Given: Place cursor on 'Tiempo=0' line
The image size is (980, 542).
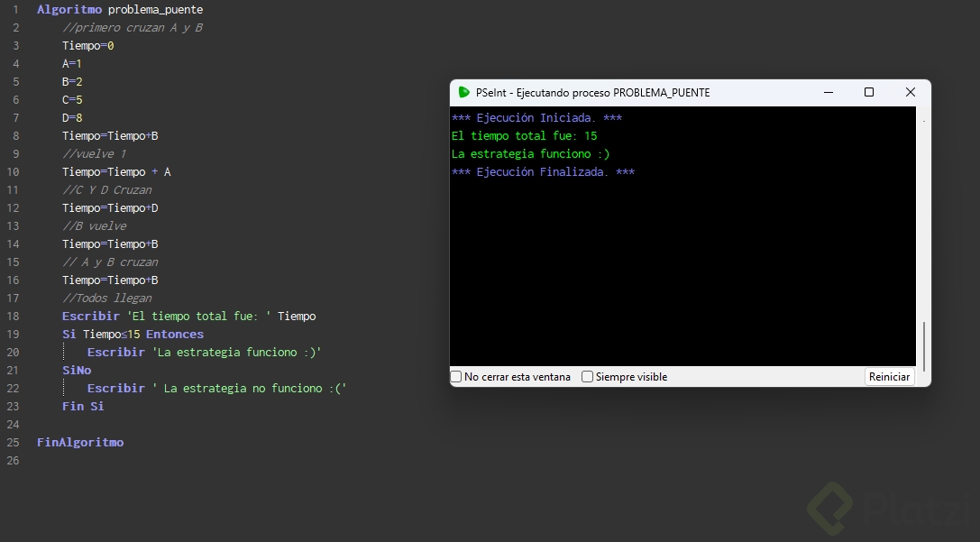Looking at the screenshot, I should coord(88,46).
